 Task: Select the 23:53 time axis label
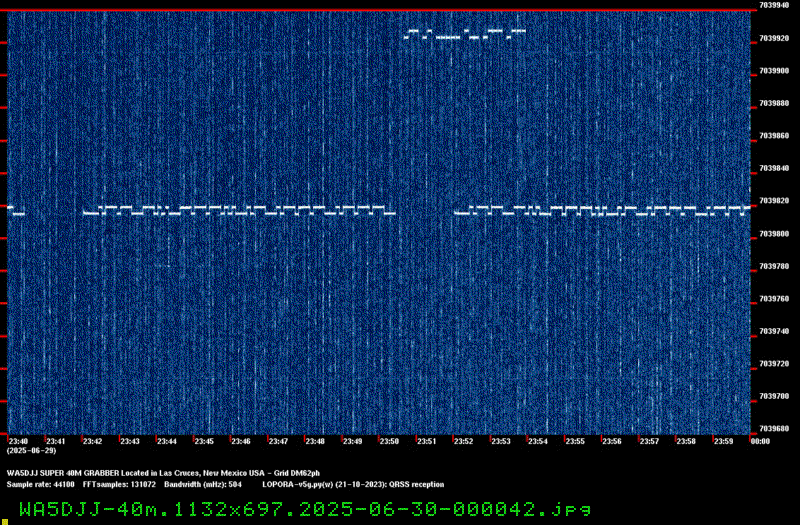coord(501,441)
